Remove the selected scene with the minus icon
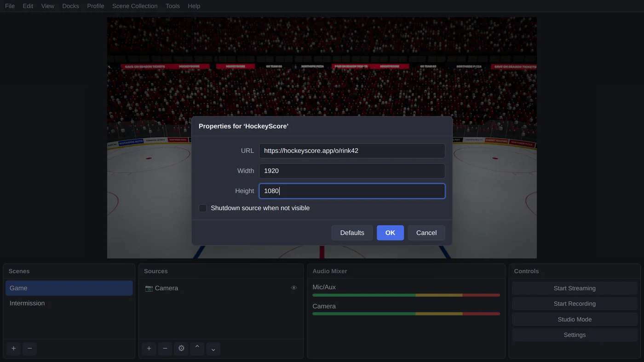 click(29, 349)
